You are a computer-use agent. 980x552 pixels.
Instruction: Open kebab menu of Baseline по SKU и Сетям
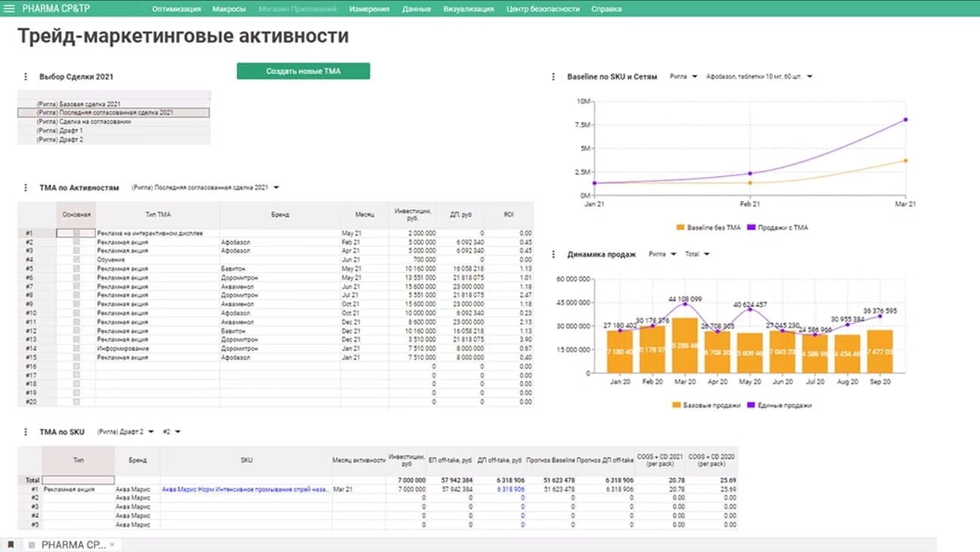pyautogui.click(x=554, y=76)
